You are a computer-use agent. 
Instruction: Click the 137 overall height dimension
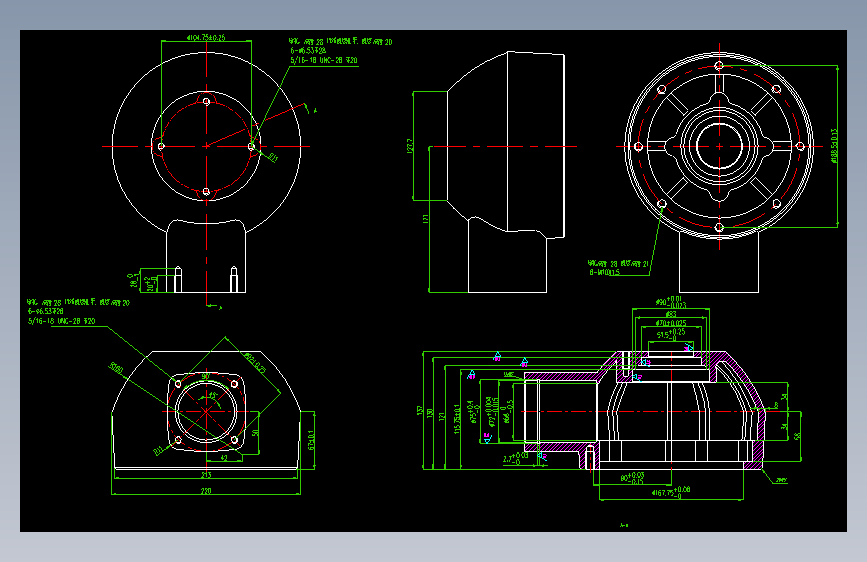coord(420,411)
